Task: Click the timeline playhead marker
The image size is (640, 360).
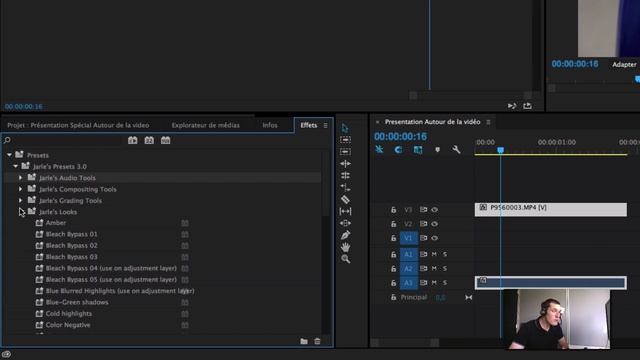Action: click(x=500, y=150)
